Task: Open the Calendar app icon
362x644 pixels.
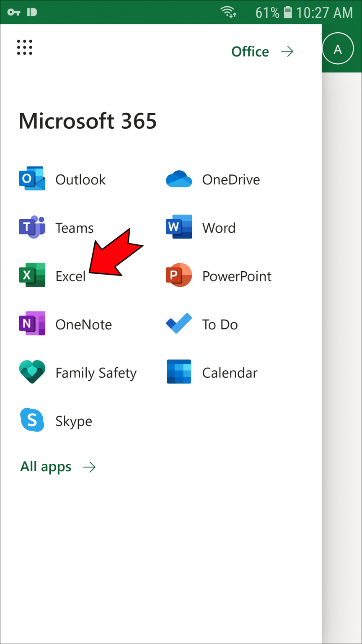Action: click(179, 372)
